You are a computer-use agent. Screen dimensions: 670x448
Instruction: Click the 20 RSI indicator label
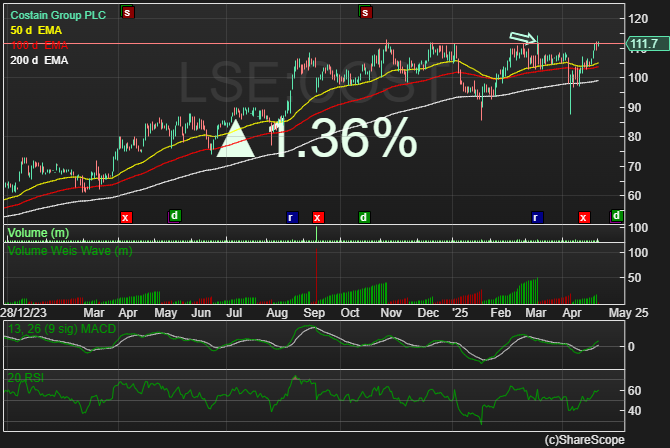coord(26,377)
